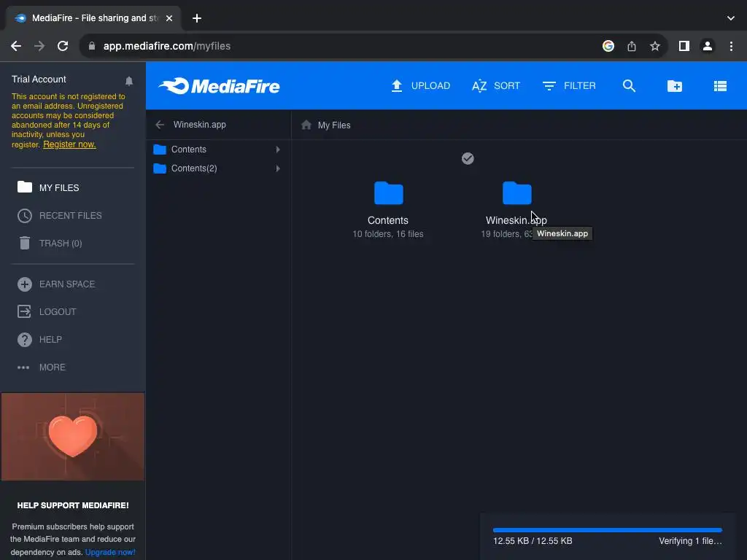Click the Google icon in address bar
Screen dimensions: 747x560
click(608, 46)
